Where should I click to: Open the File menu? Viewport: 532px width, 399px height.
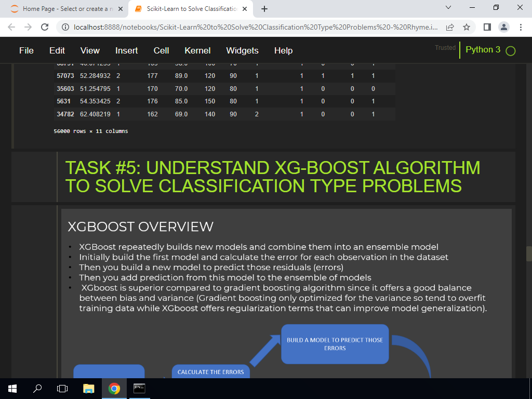(26, 50)
